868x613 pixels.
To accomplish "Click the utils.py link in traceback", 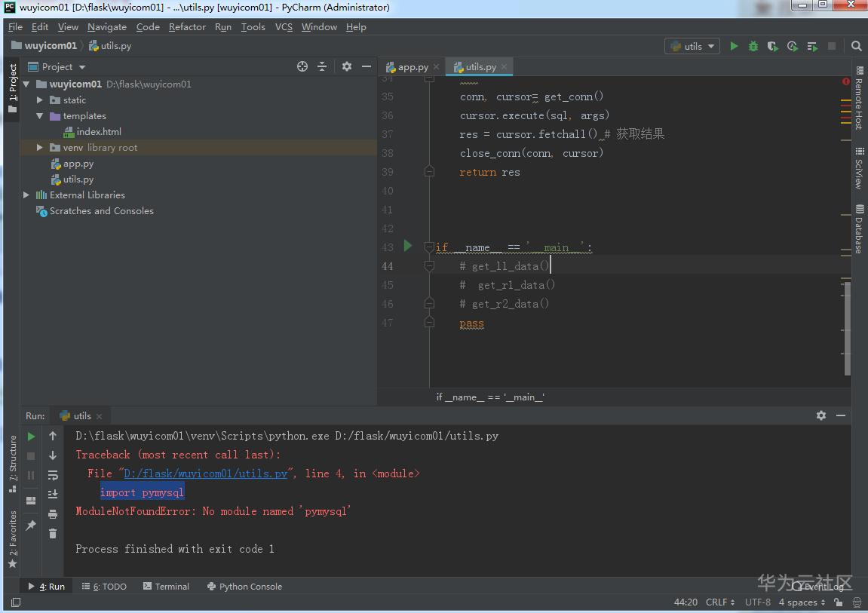I will pos(206,474).
